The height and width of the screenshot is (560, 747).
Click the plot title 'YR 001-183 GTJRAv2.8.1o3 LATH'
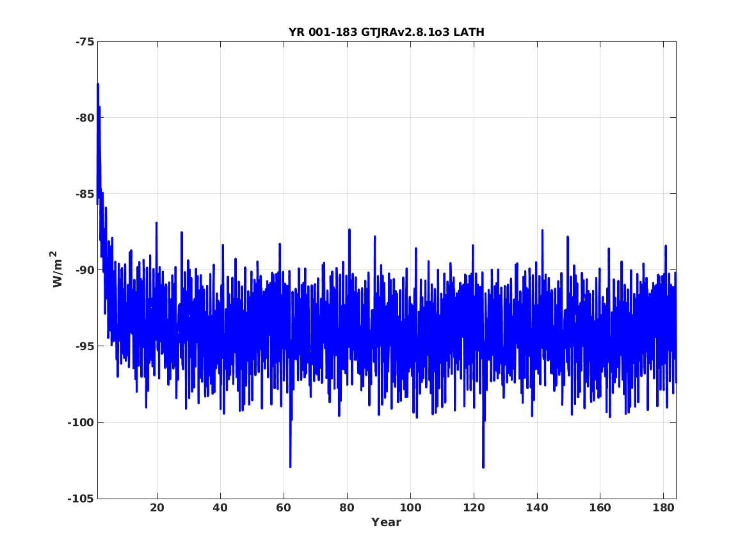[x=387, y=32]
